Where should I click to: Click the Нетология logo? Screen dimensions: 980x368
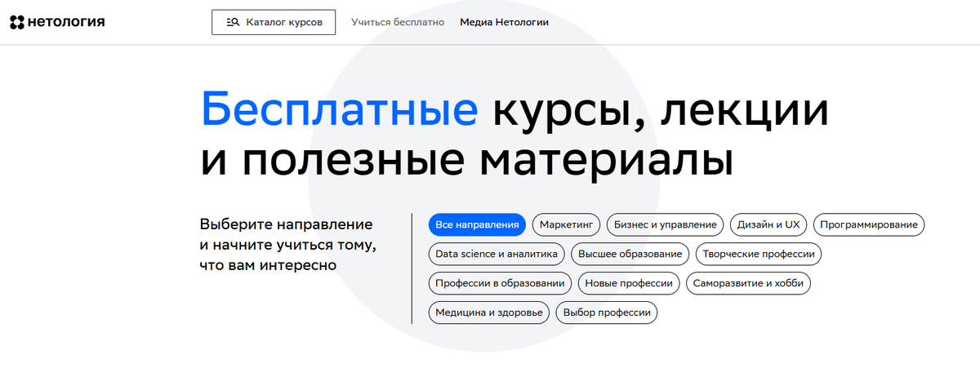coord(57,22)
